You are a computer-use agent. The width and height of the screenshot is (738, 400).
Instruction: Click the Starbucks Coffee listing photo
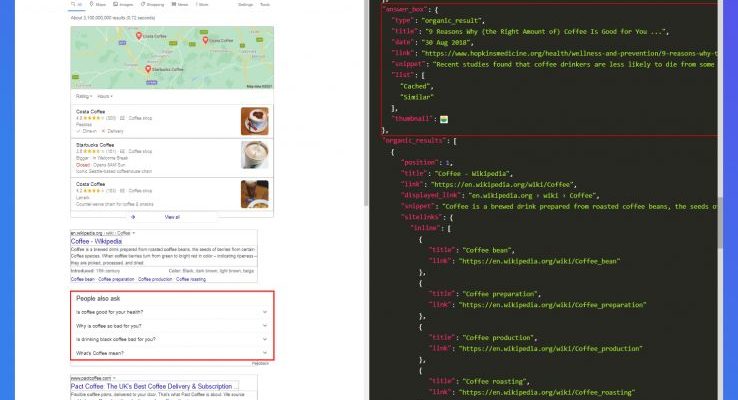(x=255, y=155)
